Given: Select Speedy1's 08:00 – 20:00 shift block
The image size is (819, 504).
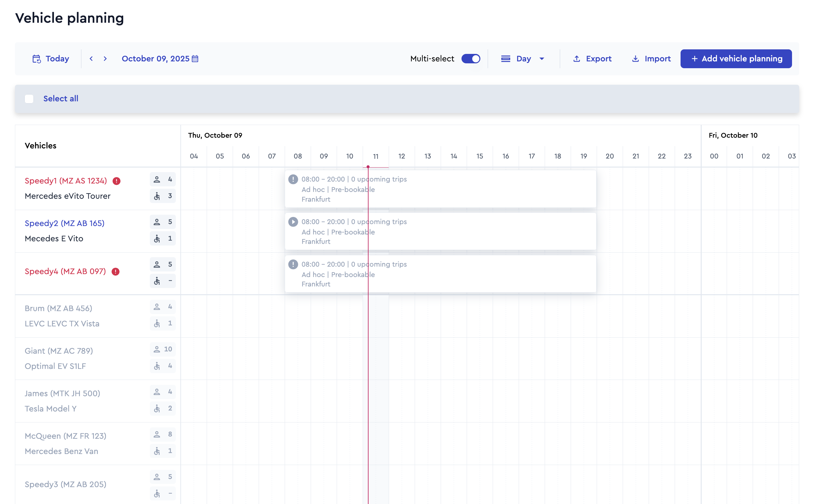Looking at the screenshot, I should point(440,189).
